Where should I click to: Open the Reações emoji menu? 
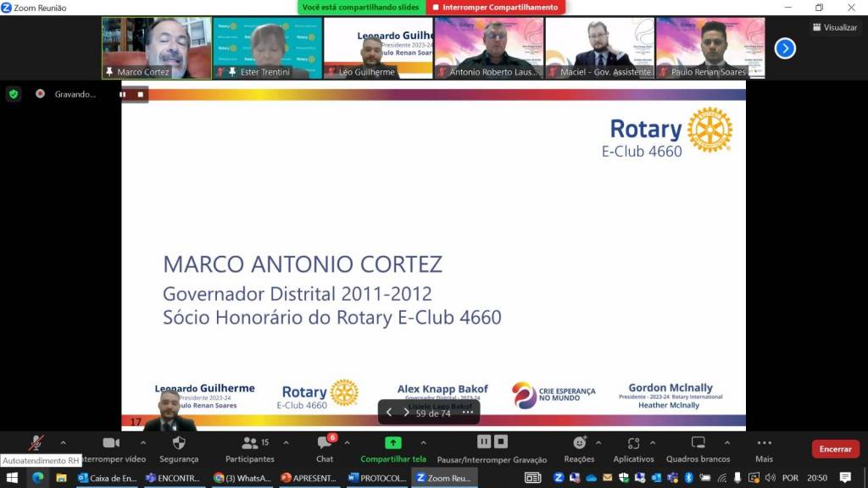[579, 443]
